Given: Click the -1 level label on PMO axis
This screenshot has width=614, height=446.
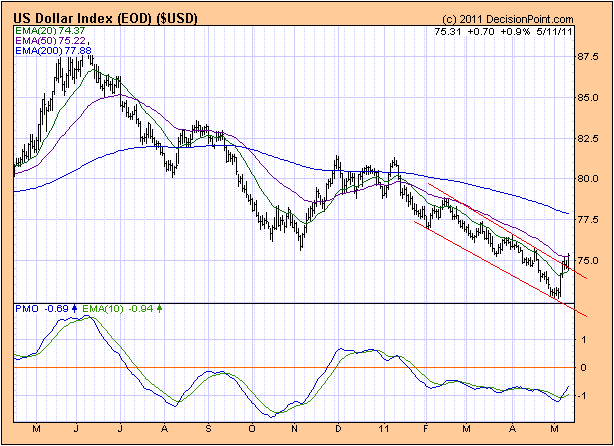Looking at the screenshot, I should point(583,395).
